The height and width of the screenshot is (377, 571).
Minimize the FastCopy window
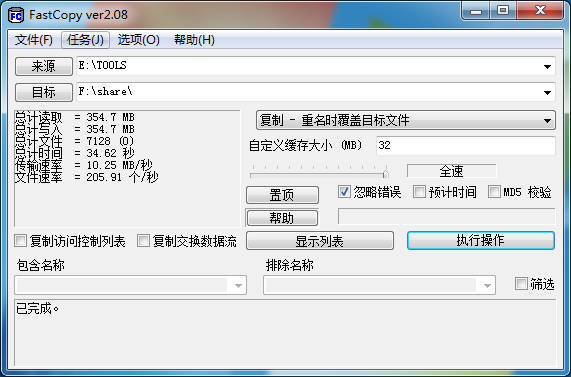point(476,11)
